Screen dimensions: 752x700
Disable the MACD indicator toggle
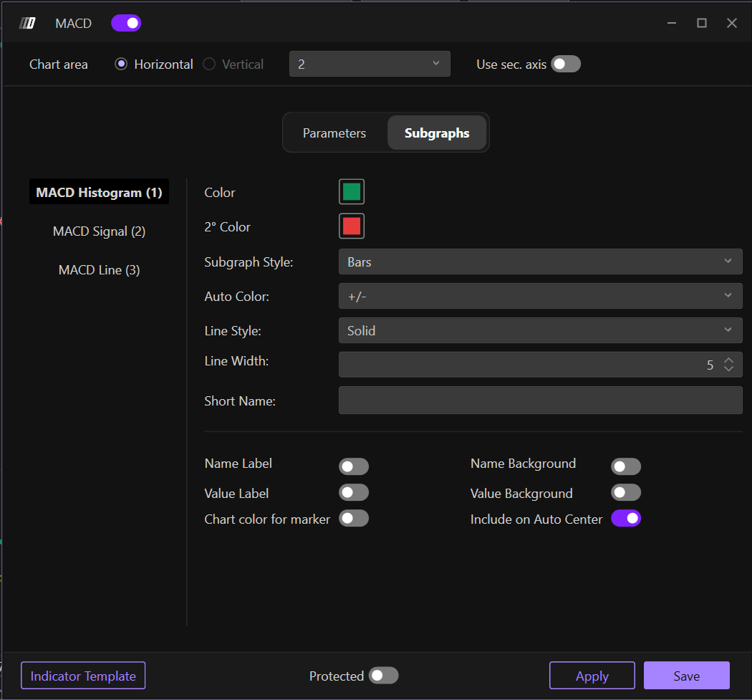pyautogui.click(x=126, y=23)
